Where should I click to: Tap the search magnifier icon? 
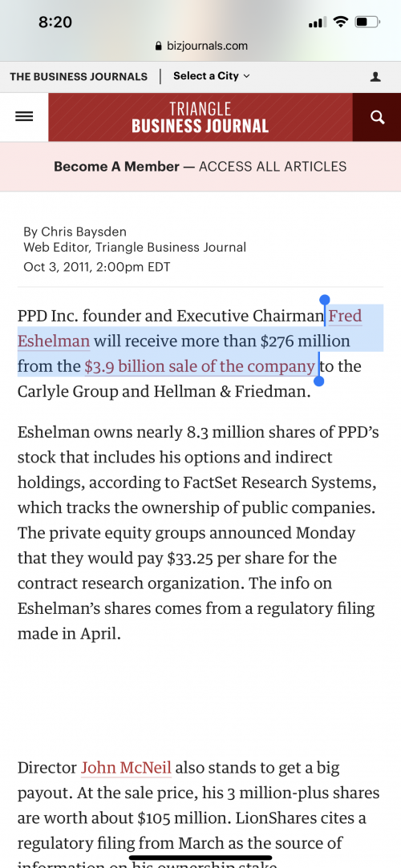click(377, 117)
